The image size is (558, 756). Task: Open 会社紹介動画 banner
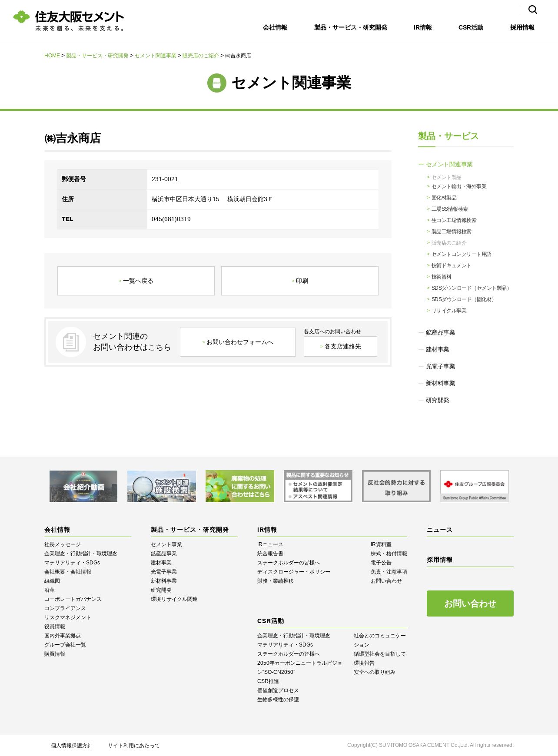coord(83,486)
